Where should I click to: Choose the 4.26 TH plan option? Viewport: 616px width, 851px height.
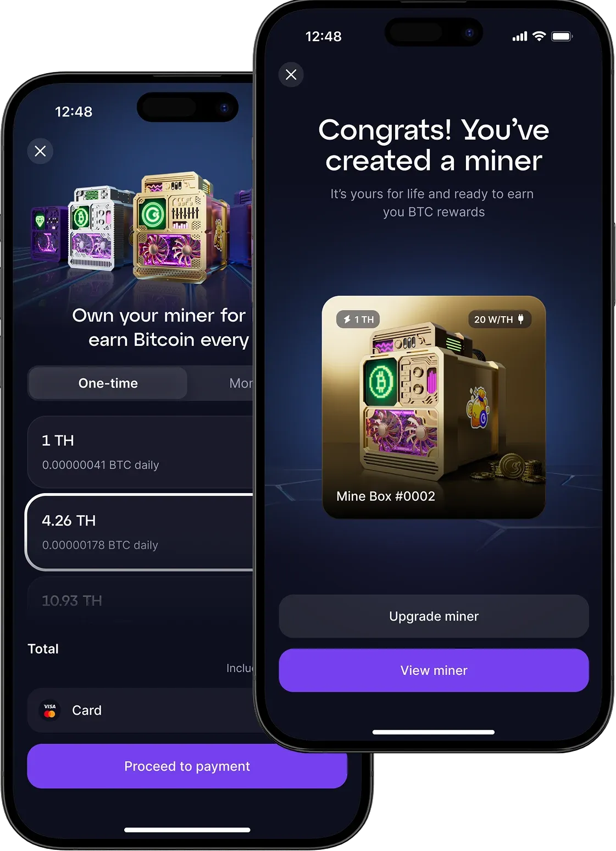point(140,532)
